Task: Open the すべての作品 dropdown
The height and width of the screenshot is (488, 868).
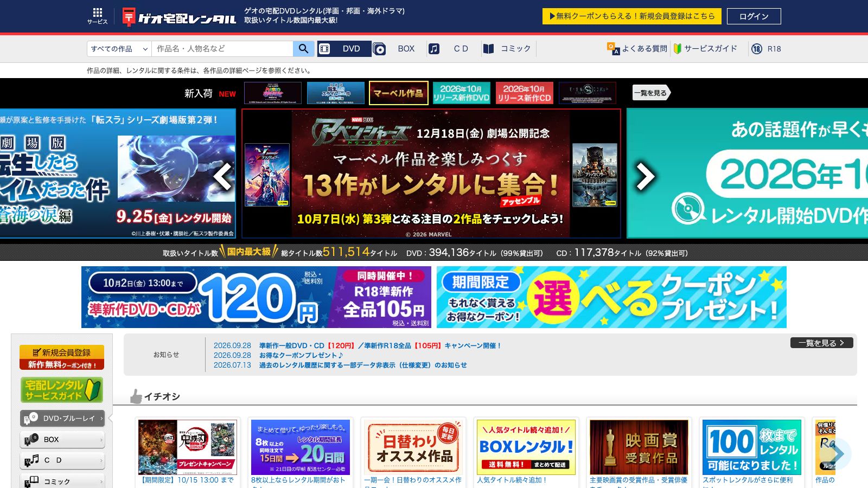Action: click(119, 49)
